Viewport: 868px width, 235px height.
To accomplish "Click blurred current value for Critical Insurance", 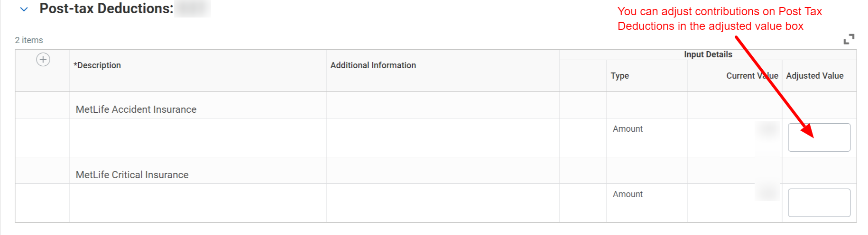I will (x=768, y=192).
